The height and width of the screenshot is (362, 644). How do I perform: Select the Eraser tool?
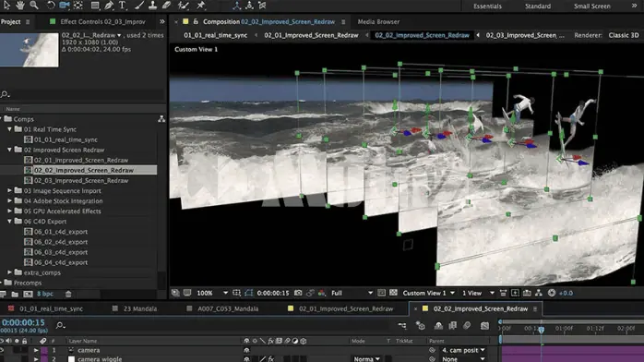click(x=166, y=6)
